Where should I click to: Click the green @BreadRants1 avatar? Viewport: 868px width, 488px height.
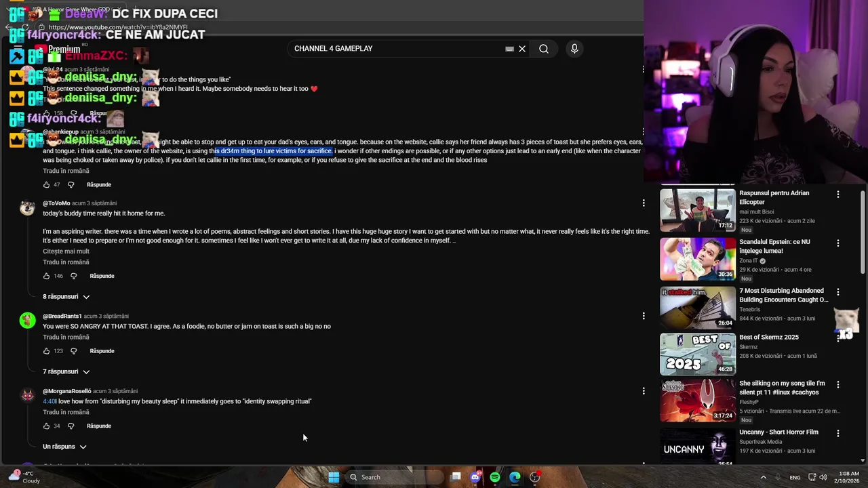(x=27, y=321)
